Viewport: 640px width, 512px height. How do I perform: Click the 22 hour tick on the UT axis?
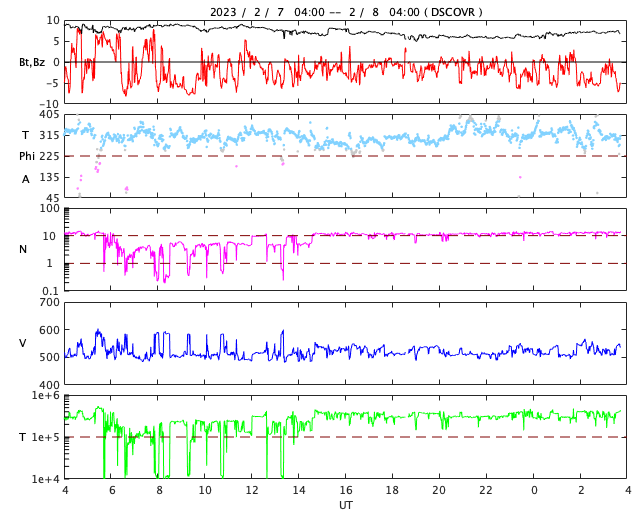coord(486,490)
